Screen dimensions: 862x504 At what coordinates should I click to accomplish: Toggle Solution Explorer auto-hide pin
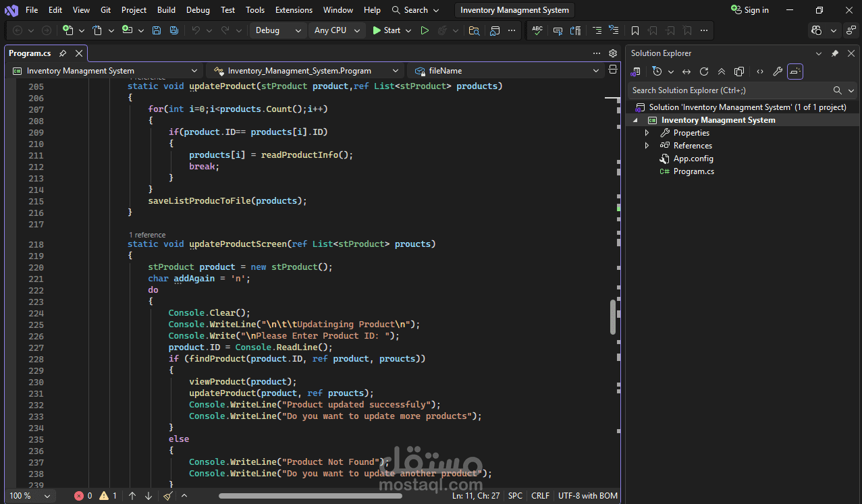pyautogui.click(x=835, y=53)
